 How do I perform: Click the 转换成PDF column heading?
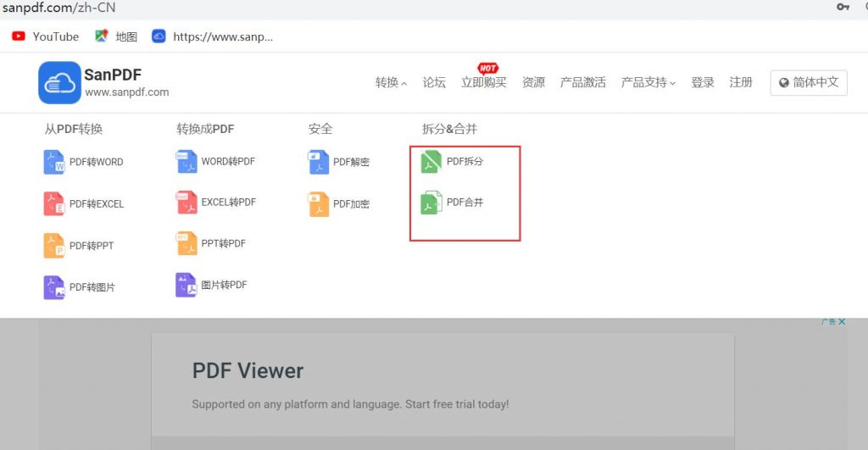coord(205,129)
